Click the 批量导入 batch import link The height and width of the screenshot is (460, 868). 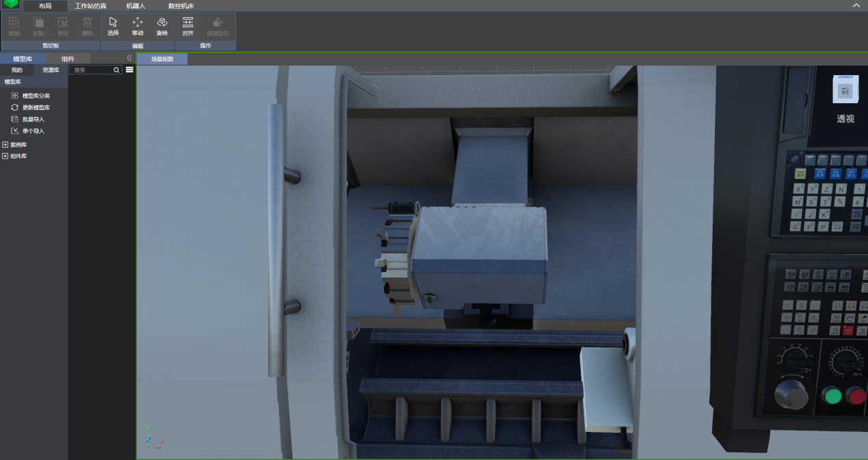[x=33, y=119]
